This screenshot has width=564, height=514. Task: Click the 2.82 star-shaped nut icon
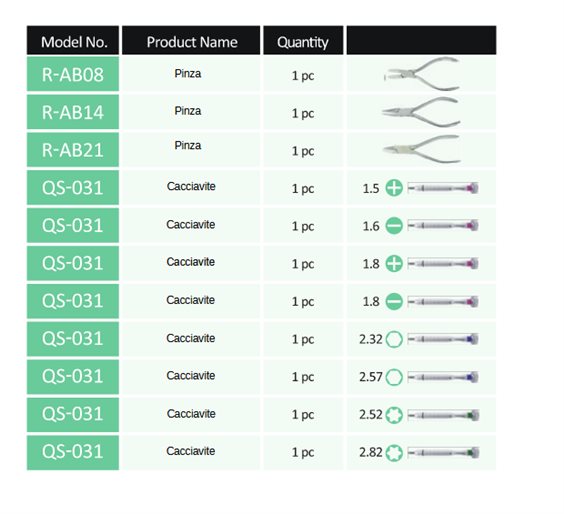point(394,452)
